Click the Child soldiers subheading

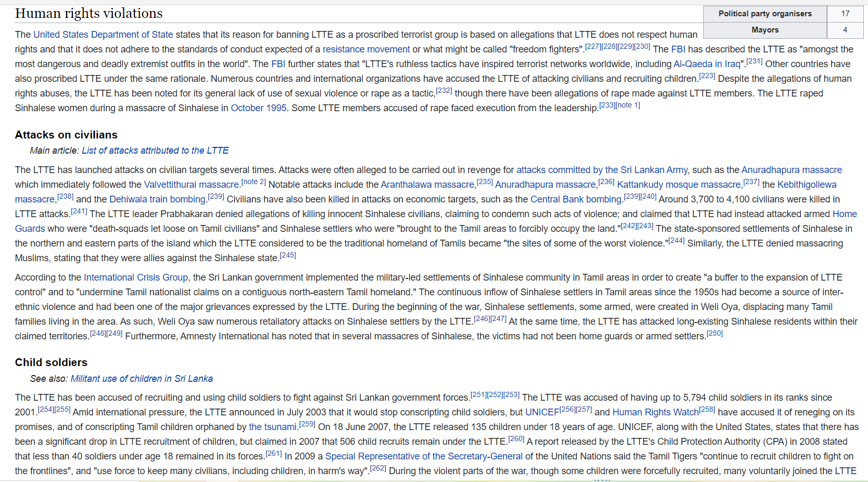51,362
